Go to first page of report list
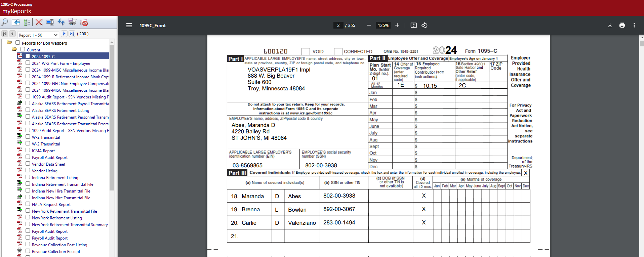Image resolution: width=644 pixels, height=257 pixels. coord(5,34)
